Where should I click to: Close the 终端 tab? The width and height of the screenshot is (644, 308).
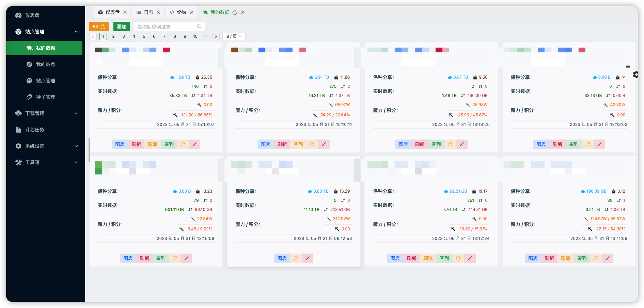click(x=192, y=12)
